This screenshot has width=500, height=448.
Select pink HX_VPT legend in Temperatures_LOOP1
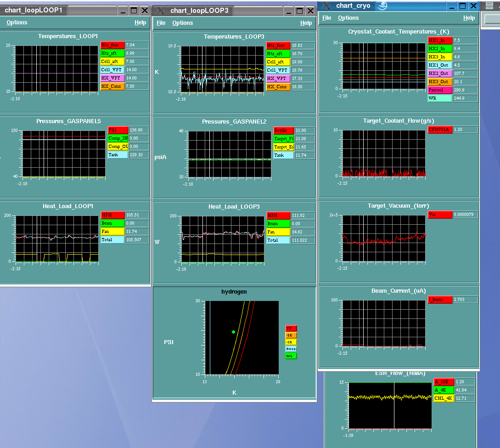(112, 78)
